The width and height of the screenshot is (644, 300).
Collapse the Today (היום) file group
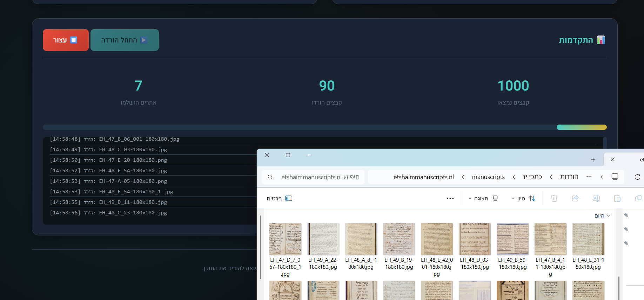point(608,216)
